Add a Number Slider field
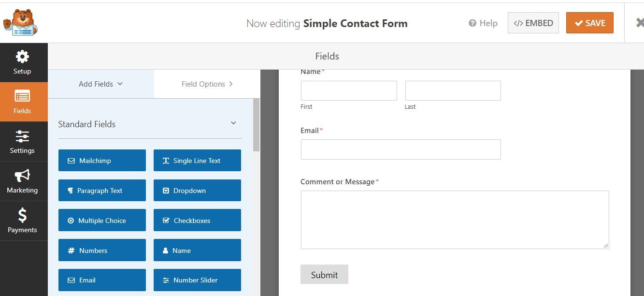The width and height of the screenshot is (644, 296). tap(197, 280)
